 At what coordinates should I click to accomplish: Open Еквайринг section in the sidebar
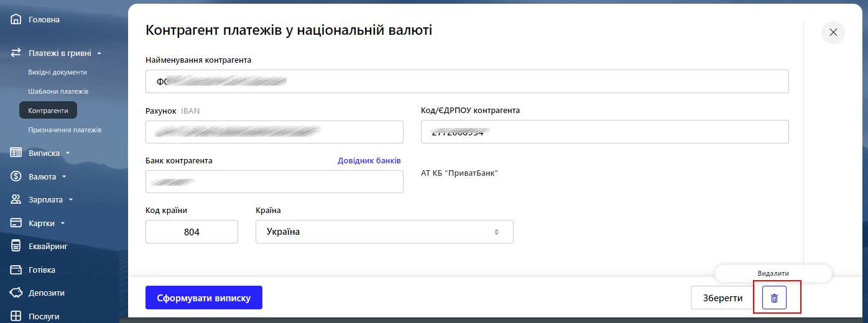48,246
